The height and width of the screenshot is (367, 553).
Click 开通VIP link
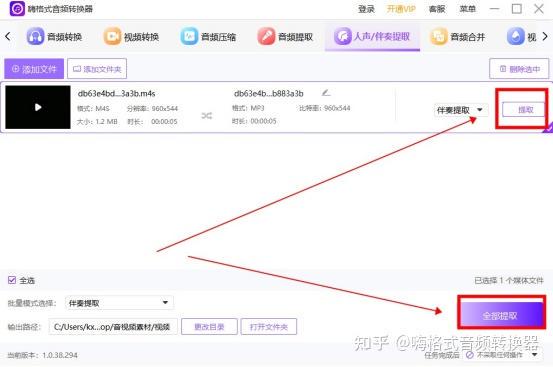click(401, 9)
